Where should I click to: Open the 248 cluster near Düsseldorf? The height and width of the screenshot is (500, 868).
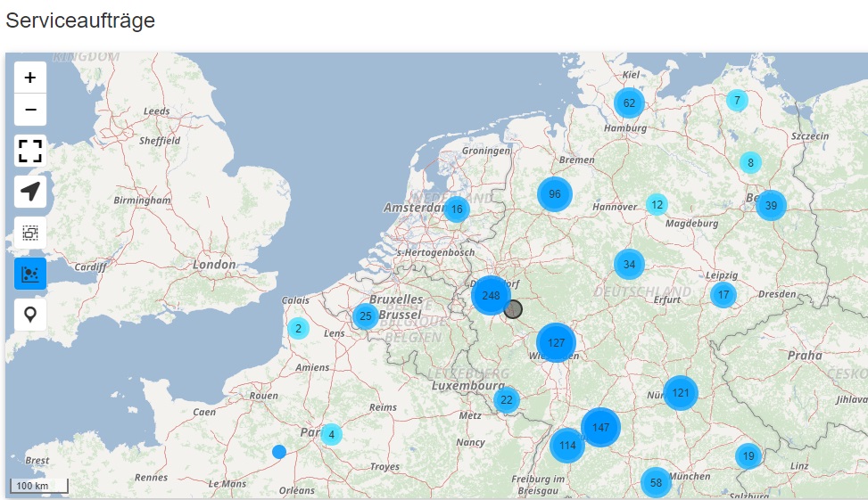490,295
